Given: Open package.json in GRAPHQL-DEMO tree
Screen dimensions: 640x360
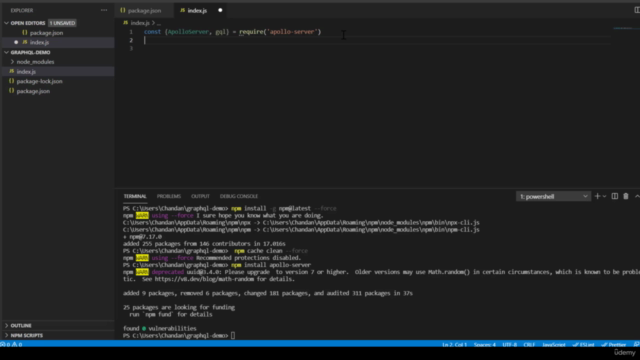Looking at the screenshot, I should pyautogui.click(x=33, y=91).
